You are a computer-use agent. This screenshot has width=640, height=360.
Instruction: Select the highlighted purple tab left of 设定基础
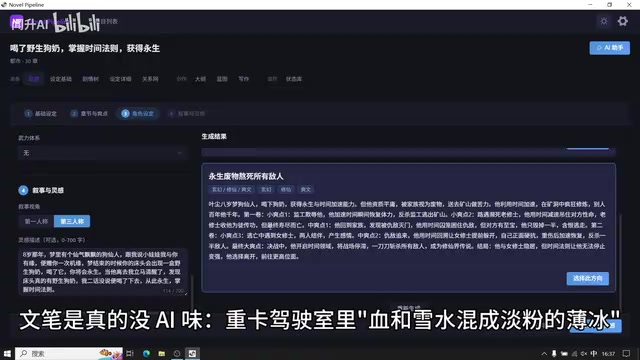(x=34, y=79)
